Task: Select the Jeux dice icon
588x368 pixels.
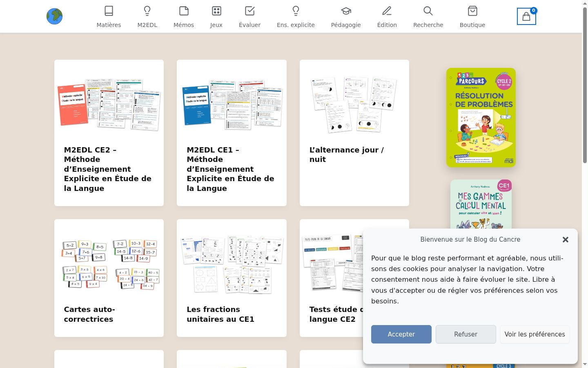Action: pos(216,11)
